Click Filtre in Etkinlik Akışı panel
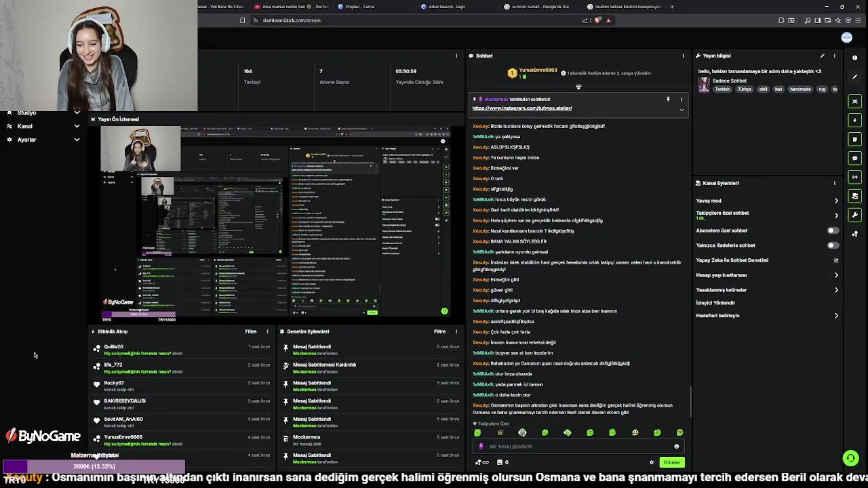This screenshot has width=868, height=488. coord(251,331)
